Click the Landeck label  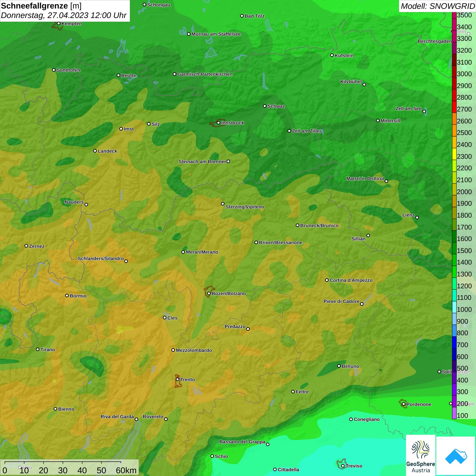[107, 151]
